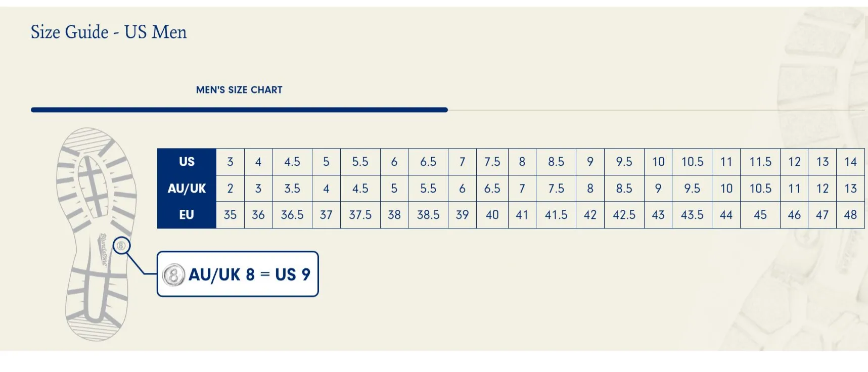Click EU size 35 cell
Screen dimensions: 868x372
(x=230, y=215)
